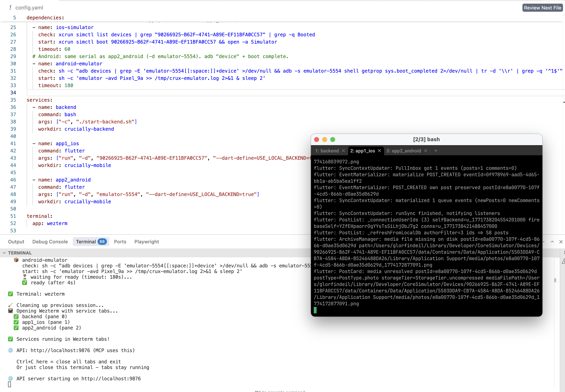
Task: Open the Playwright panel tab
Action: click(147, 242)
